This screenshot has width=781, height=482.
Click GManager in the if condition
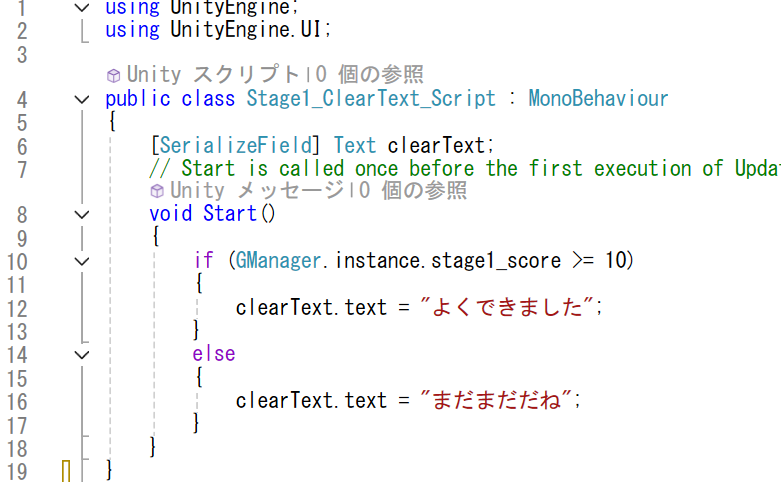tap(278, 260)
